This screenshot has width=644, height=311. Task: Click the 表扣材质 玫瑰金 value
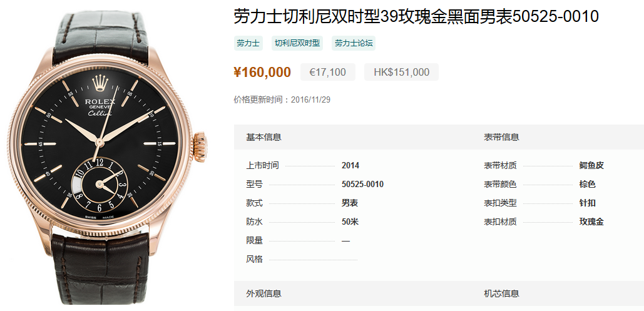point(591,222)
